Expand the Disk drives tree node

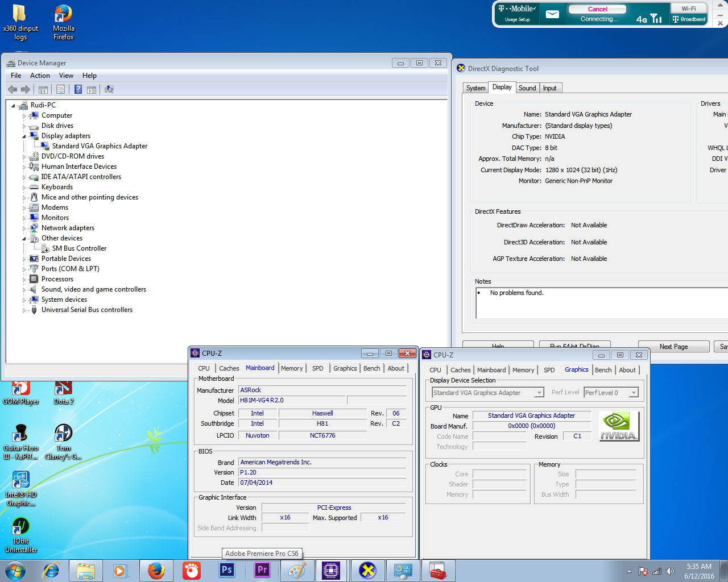[24, 126]
